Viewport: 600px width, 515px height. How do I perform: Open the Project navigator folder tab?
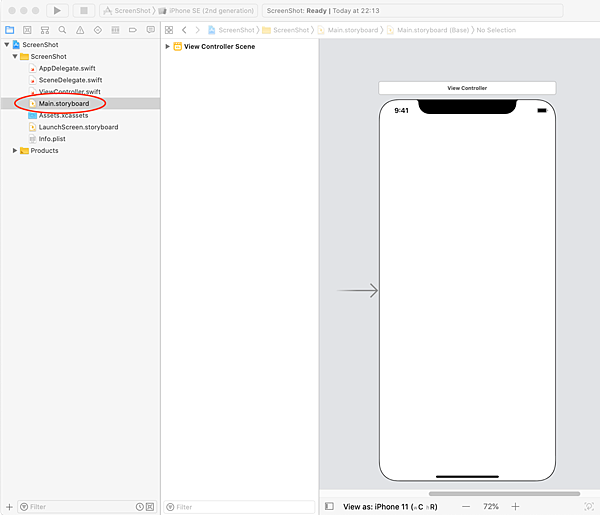(10, 30)
